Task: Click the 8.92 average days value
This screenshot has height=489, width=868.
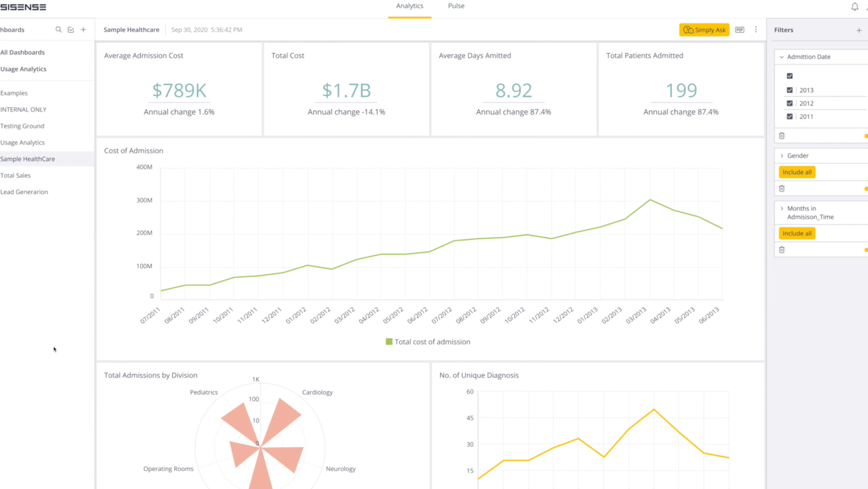Action: (514, 90)
